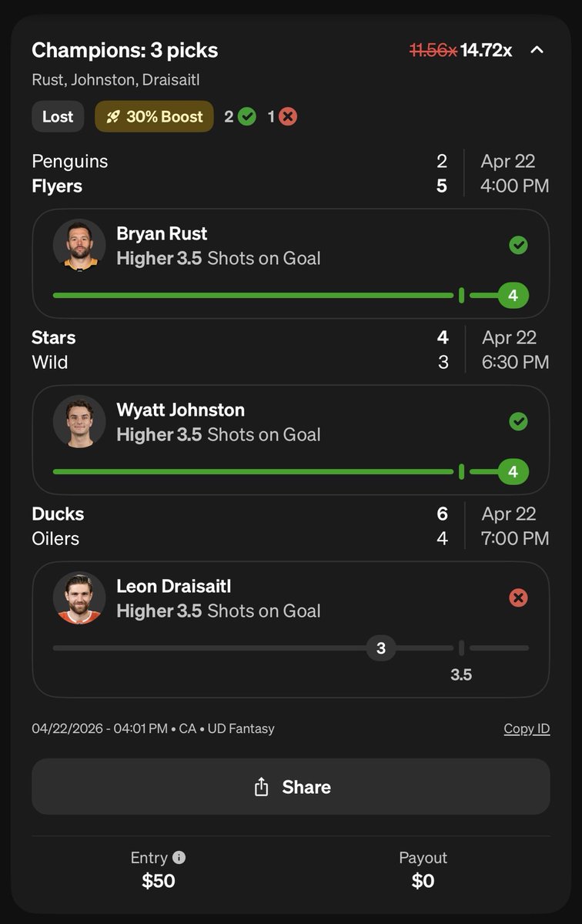The image size is (582, 924).
Task: Click Wyatt Johnston's player avatar
Action: pos(79,421)
